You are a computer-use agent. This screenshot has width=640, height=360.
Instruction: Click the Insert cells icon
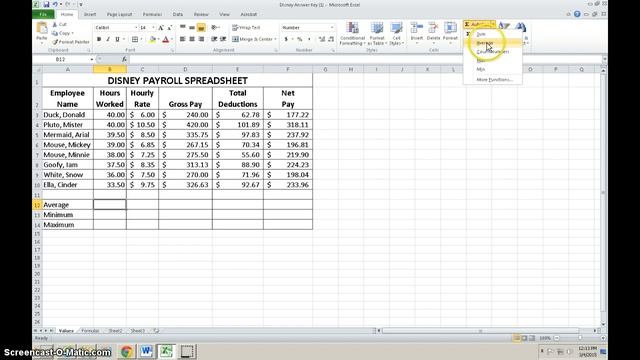[x=417, y=28]
